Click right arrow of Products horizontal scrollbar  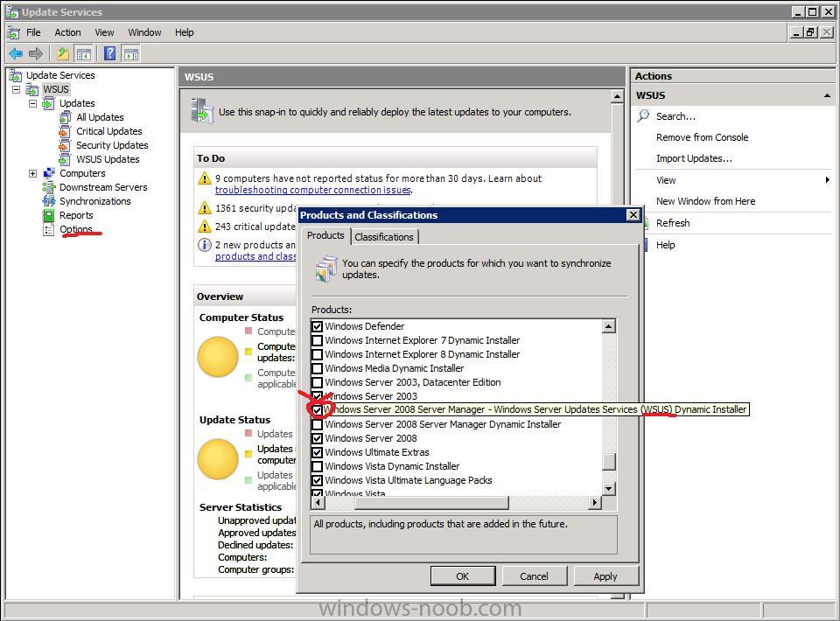[x=594, y=503]
